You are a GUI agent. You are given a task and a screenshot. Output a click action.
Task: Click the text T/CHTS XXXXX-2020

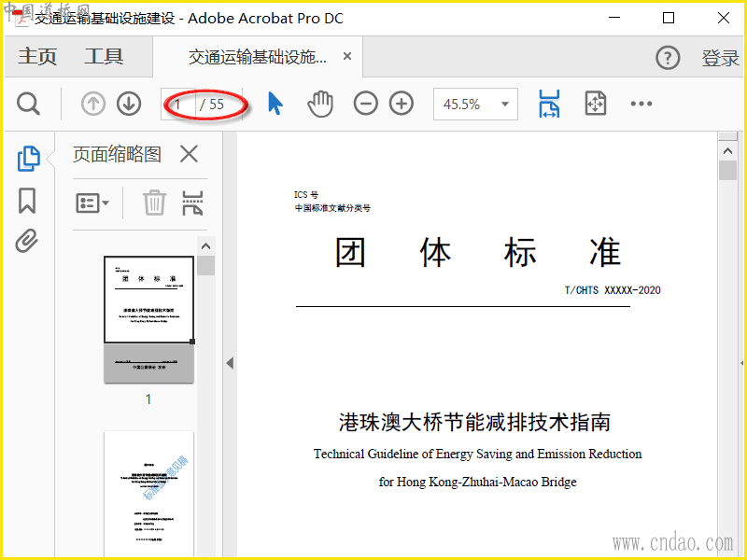[613, 290]
